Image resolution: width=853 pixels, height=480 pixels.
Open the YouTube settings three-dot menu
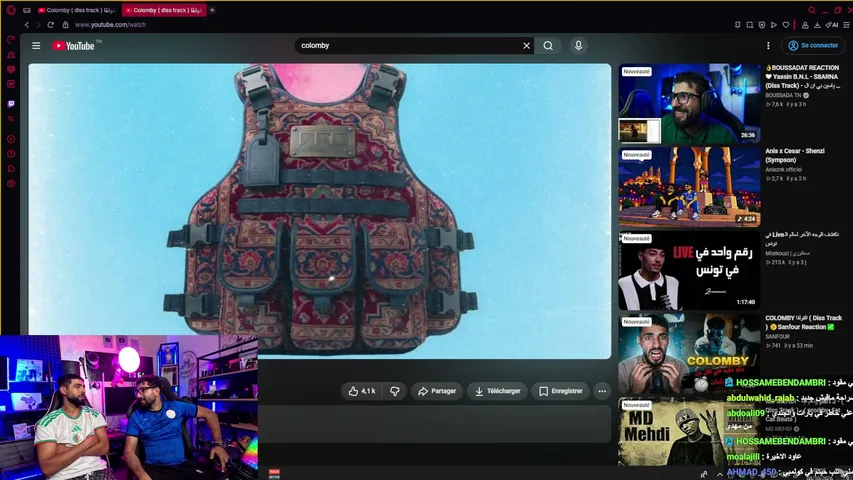coord(768,46)
